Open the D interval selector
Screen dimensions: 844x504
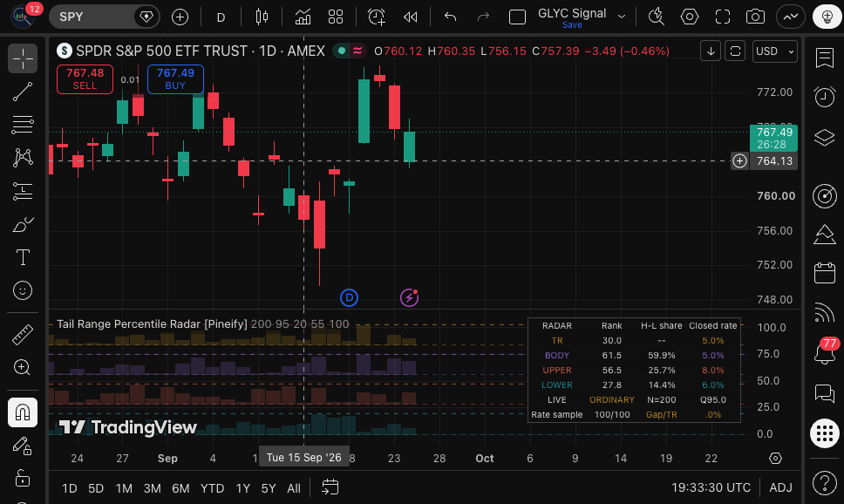(x=221, y=17)
